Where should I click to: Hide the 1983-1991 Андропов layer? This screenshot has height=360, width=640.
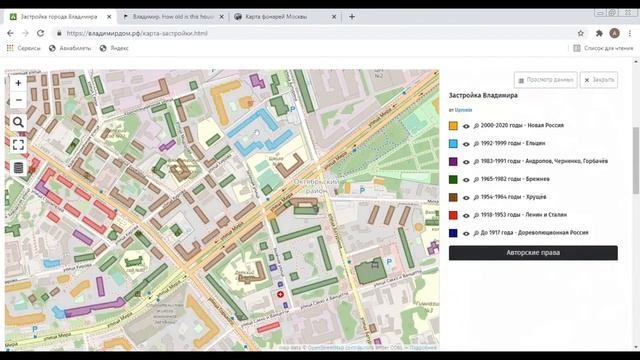[466, 162]
